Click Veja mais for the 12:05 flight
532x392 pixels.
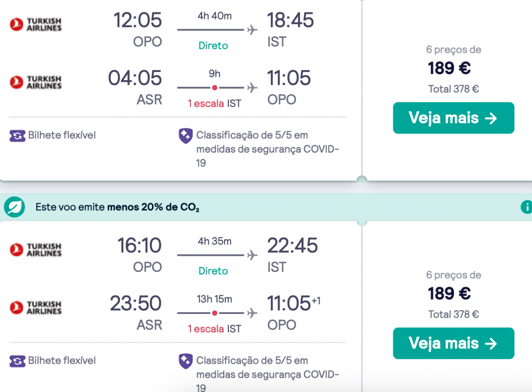click(x=454, y=118)
